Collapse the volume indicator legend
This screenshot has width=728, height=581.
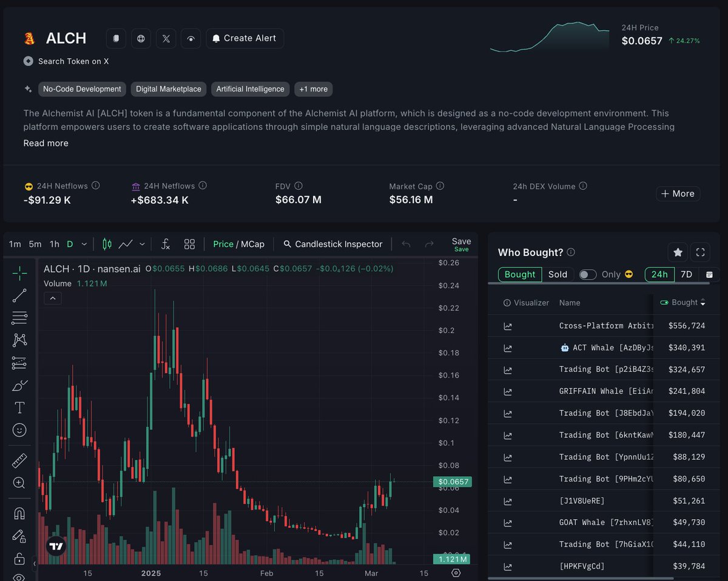(x=52, y=298)
